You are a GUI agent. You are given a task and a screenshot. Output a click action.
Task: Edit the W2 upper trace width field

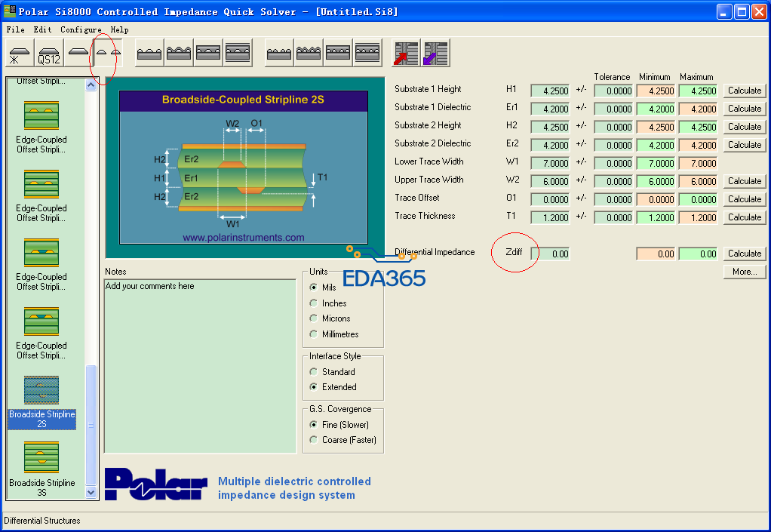click(x=550, y=181)
